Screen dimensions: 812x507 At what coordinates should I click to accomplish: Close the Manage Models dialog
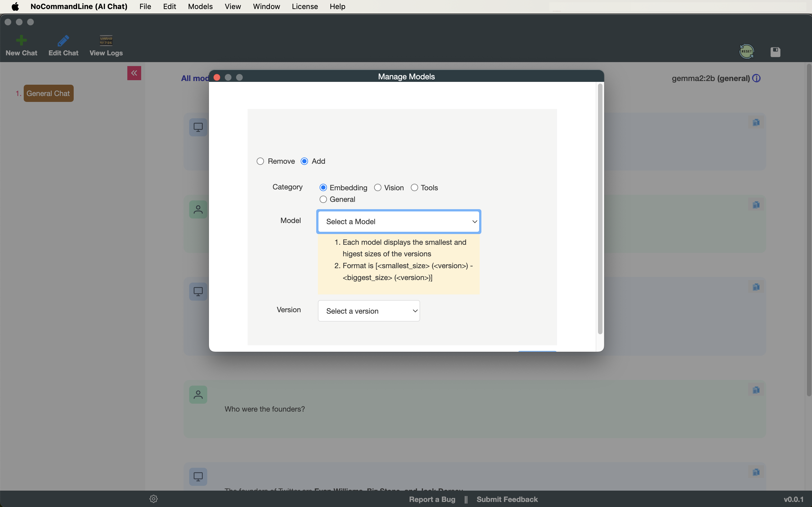click(217, 77)
